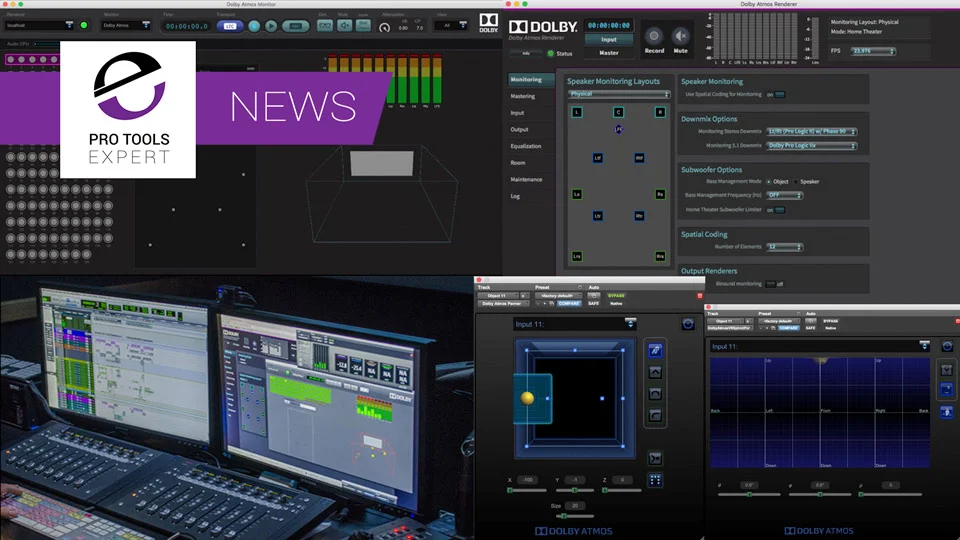This screenshot has width=960, height=540.
Task: Select the Ltf top-front speaker icon
Action: pyautogui.click(x=598, y=158)
